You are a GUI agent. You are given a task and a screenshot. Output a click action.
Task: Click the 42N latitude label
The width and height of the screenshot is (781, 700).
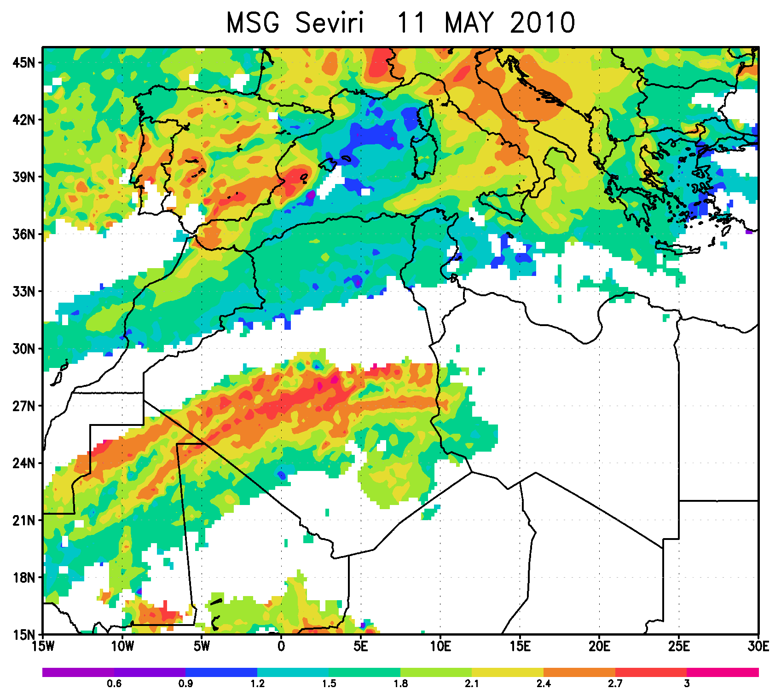(x=24, y=120)
